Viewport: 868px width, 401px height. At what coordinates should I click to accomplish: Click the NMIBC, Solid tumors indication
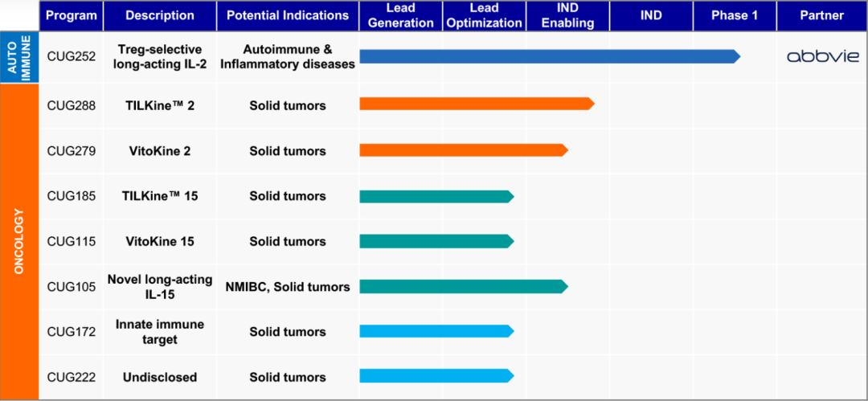coord(288,287)
